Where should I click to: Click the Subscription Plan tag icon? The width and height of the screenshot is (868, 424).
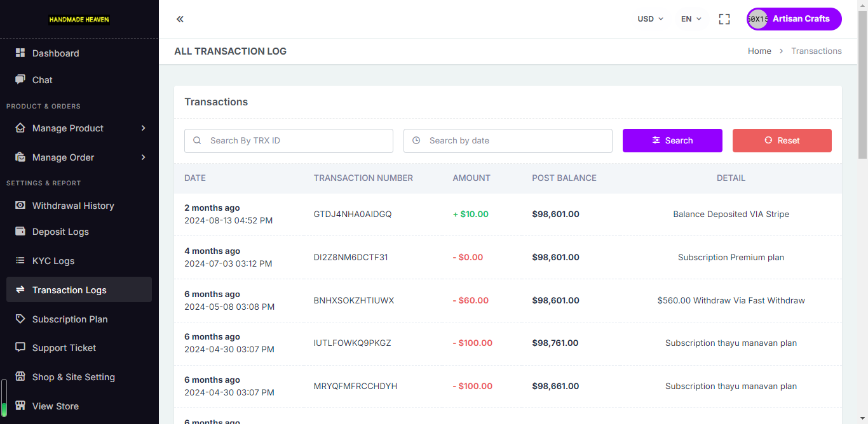[20, 319]
